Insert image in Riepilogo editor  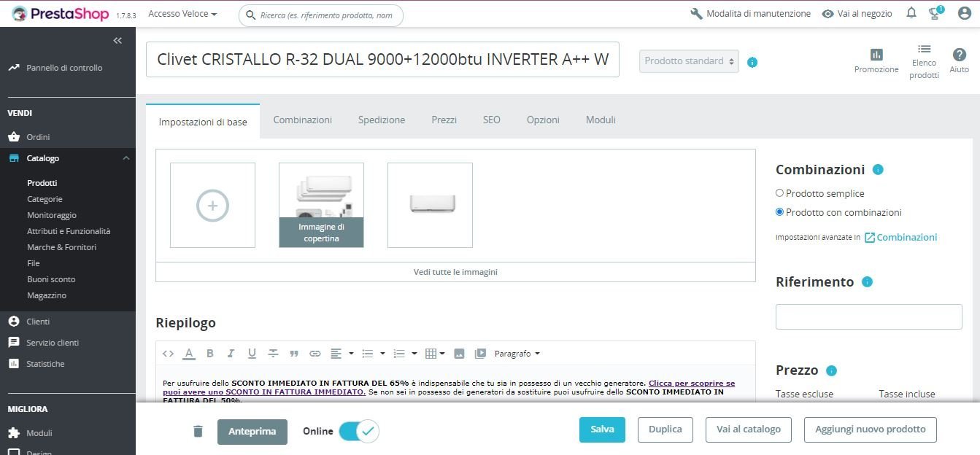[459, 354]
